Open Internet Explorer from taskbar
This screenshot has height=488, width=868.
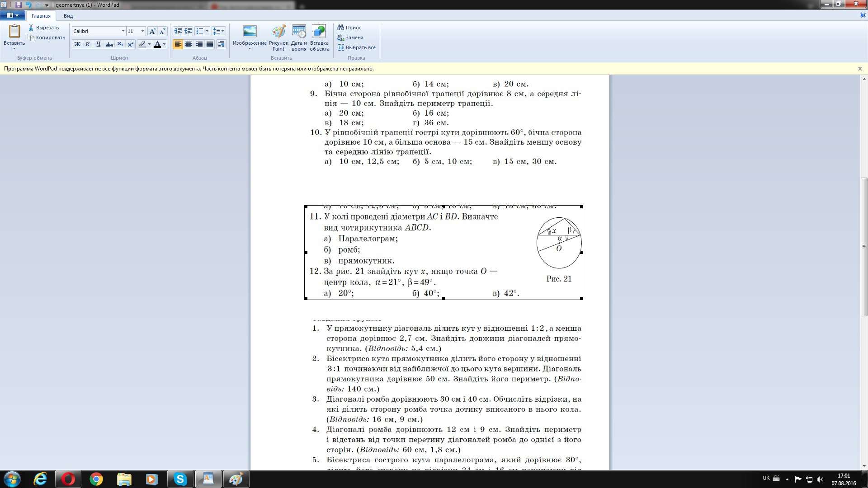point(40,479)
